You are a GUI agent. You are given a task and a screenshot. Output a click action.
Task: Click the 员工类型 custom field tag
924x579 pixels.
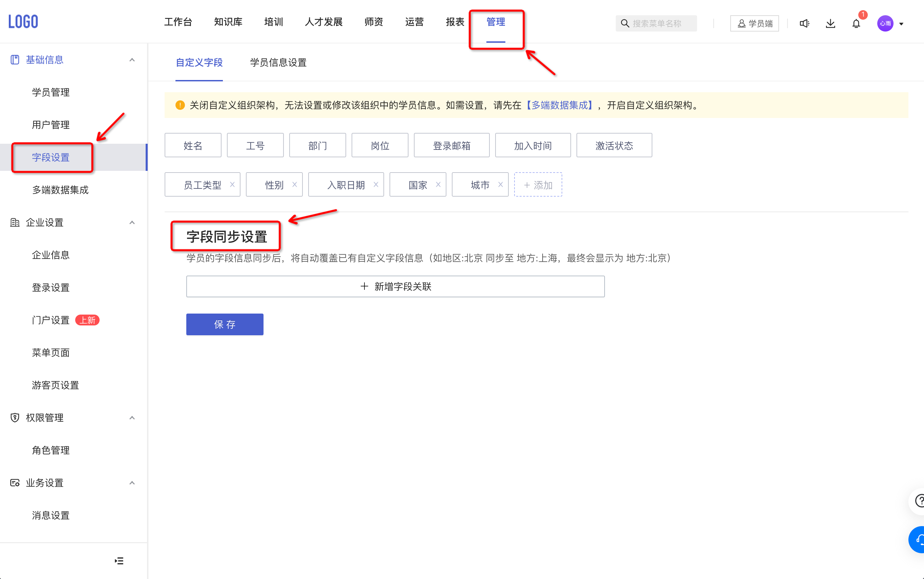coord(203,184)
